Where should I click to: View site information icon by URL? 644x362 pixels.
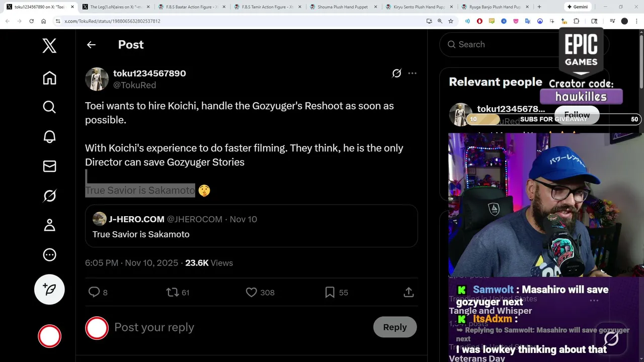(58, 21)
